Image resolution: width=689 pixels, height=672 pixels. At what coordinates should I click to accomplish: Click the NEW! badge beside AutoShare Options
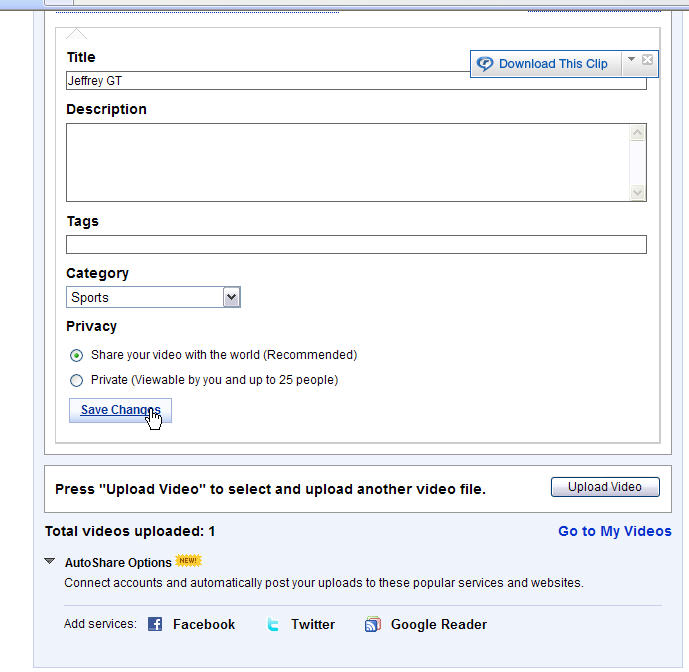(x=188, y=560)
